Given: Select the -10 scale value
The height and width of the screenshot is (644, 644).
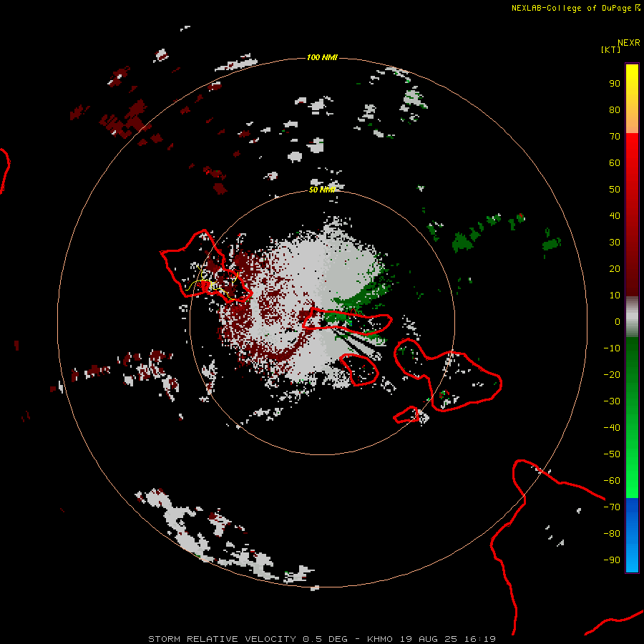Looking at the screenshot, I should (612, 348).
